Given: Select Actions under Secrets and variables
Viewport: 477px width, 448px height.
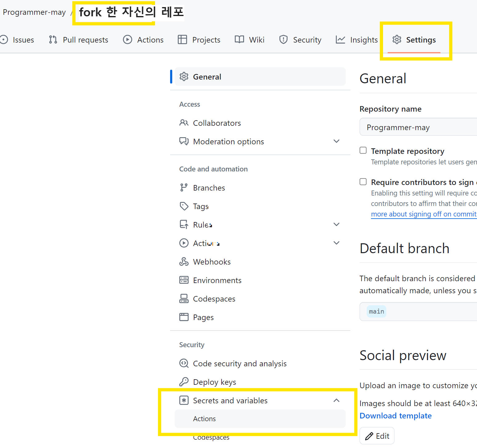Looking at the screenshot, I should 260,418.
